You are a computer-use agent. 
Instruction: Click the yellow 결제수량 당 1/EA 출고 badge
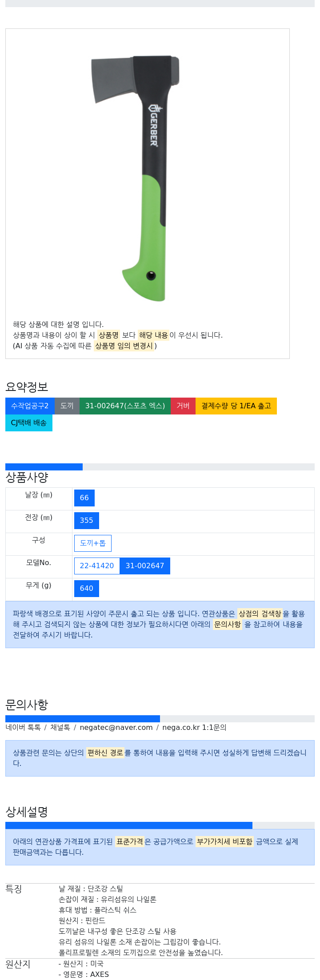coord(236,406)
